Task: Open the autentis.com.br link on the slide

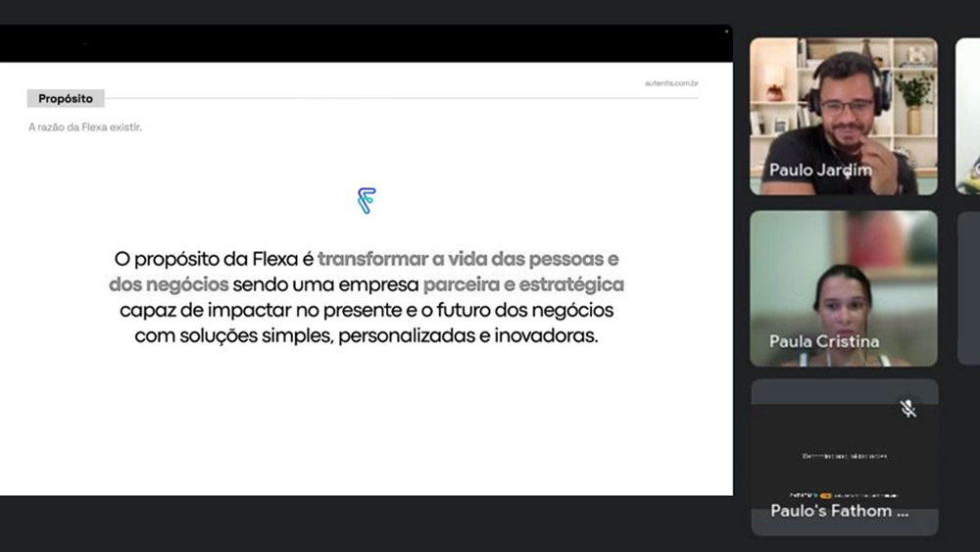Action: click(x=671, y=83)
